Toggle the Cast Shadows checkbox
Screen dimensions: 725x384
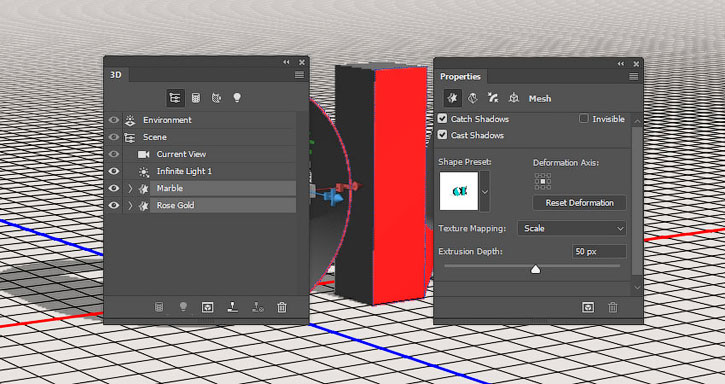tap(442, 135)
